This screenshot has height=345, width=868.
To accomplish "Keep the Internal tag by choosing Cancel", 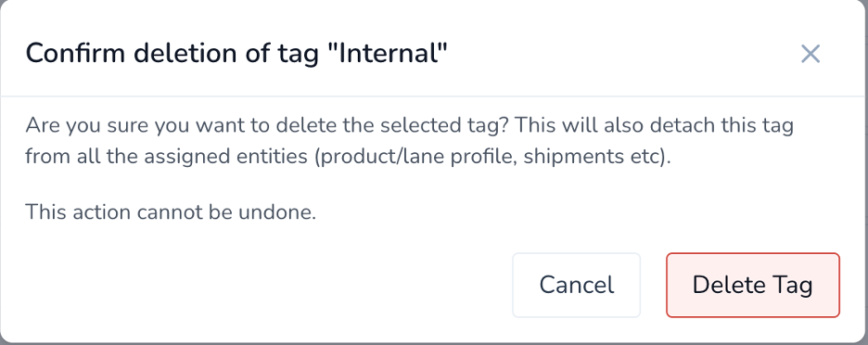I will (576, 286).
